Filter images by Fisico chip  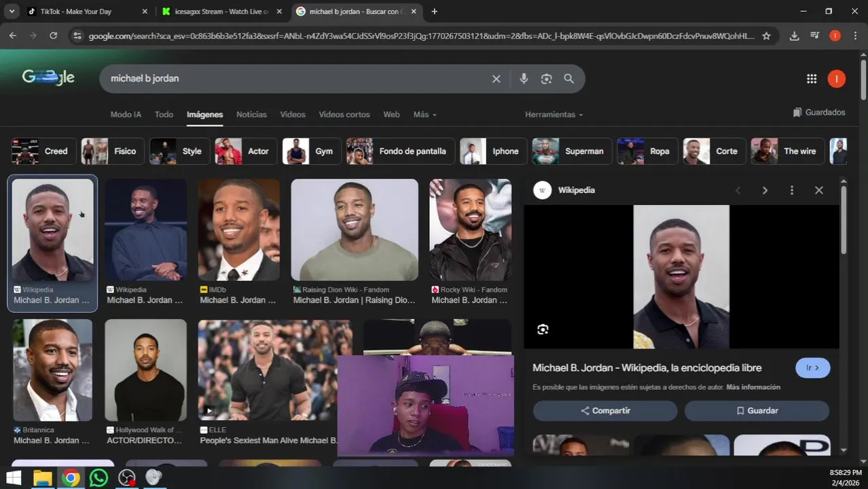coord(113,151)
